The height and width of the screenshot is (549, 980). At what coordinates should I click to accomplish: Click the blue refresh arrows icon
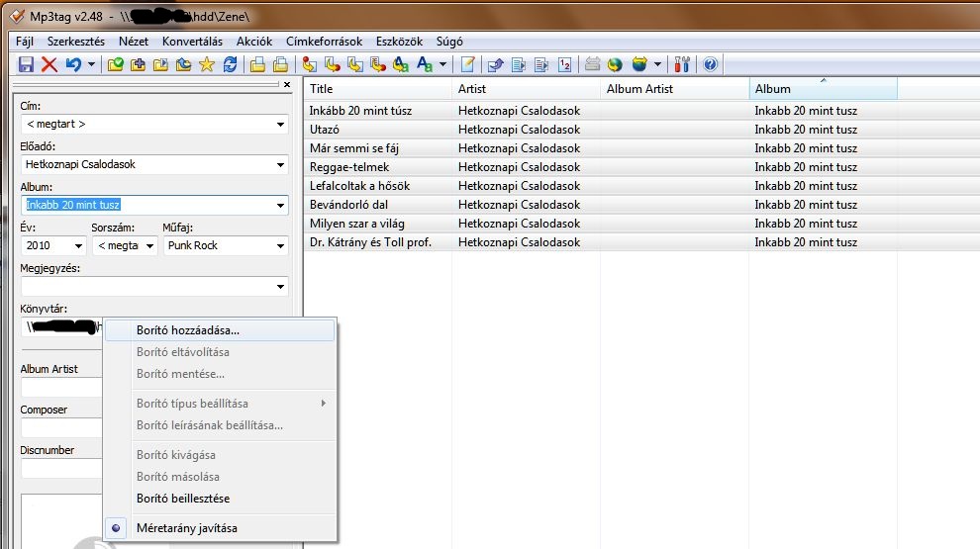click(230, 65)
